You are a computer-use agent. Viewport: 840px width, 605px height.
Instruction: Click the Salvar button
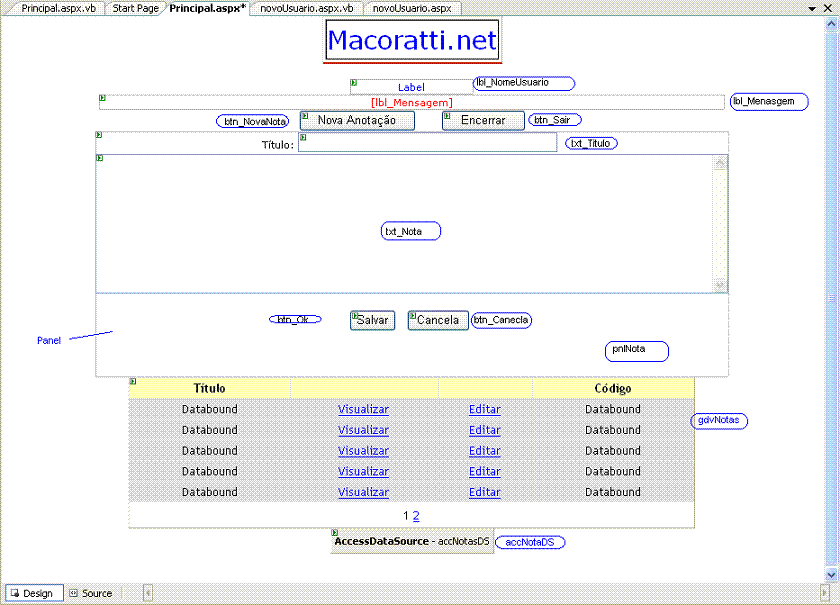[x=372, y=320]
